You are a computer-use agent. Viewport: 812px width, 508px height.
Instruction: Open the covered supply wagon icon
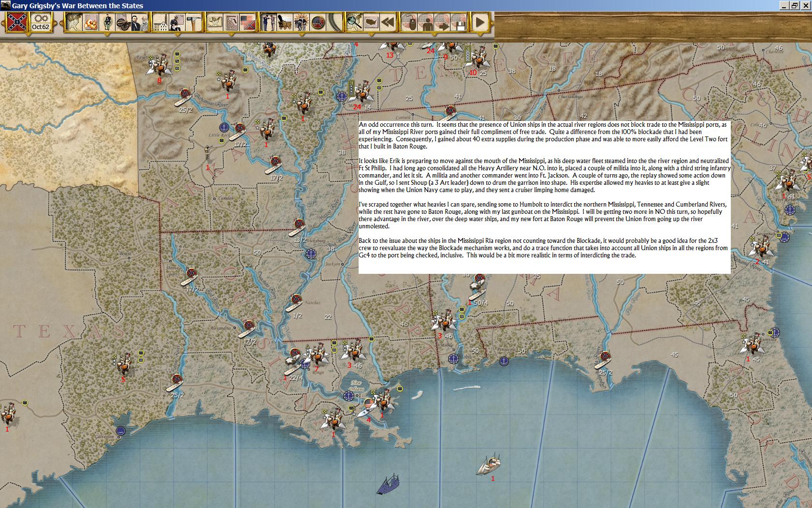point(285,22)
